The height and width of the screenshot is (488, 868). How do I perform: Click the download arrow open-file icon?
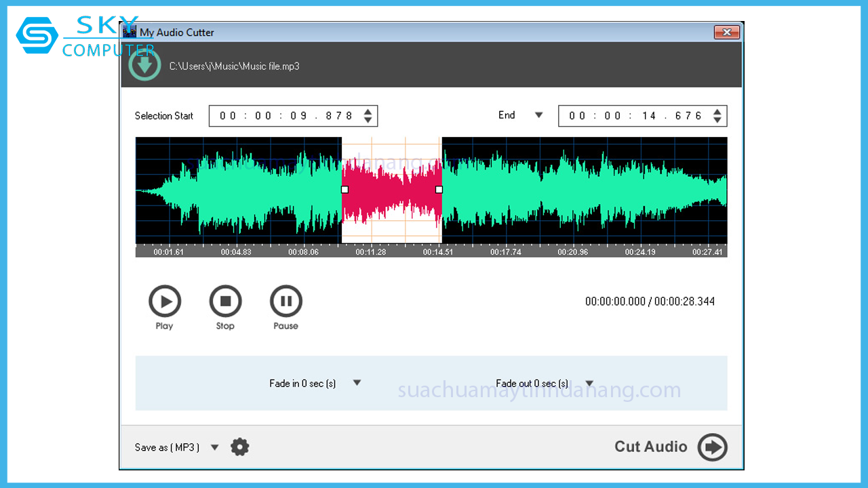click(x=144, y=66)
